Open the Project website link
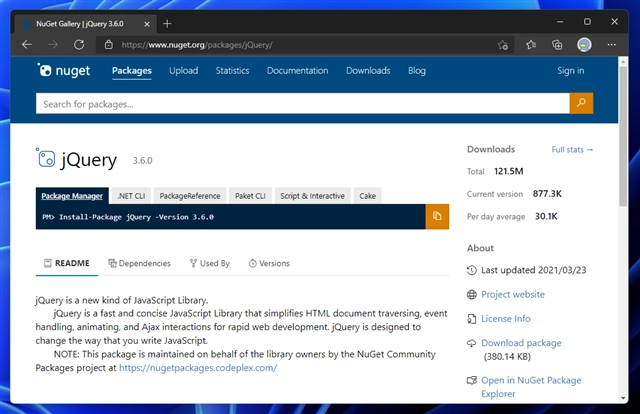This screenshot has height=414, width=640. tap(513, 294)
